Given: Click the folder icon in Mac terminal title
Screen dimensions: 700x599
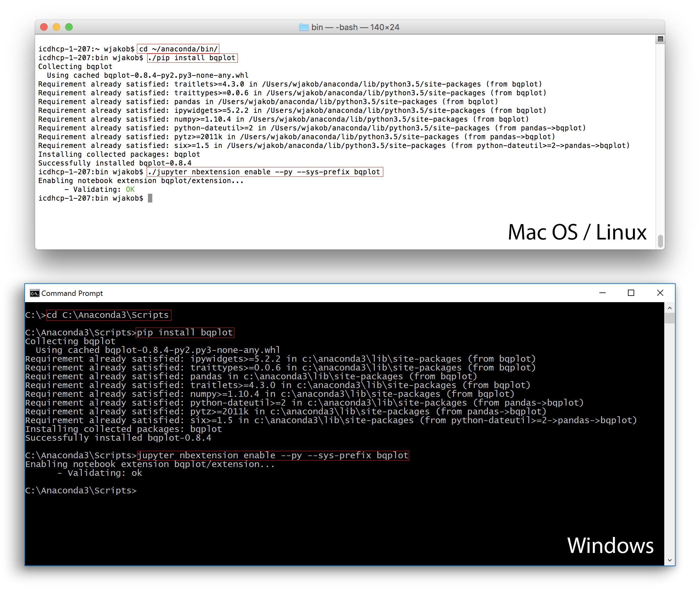Looking at the screenshot, I should pyautogui.click(x=304, y=27).
